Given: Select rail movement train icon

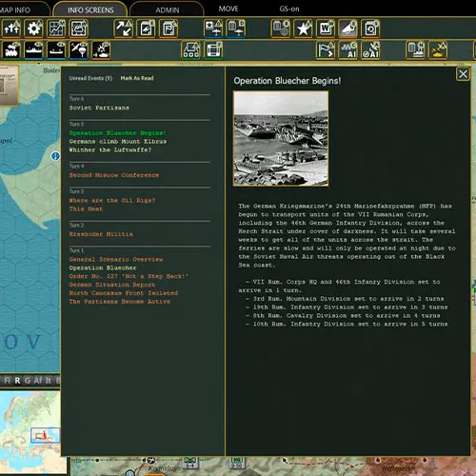Looking at the screenshot, I should (x=11, y=50).
